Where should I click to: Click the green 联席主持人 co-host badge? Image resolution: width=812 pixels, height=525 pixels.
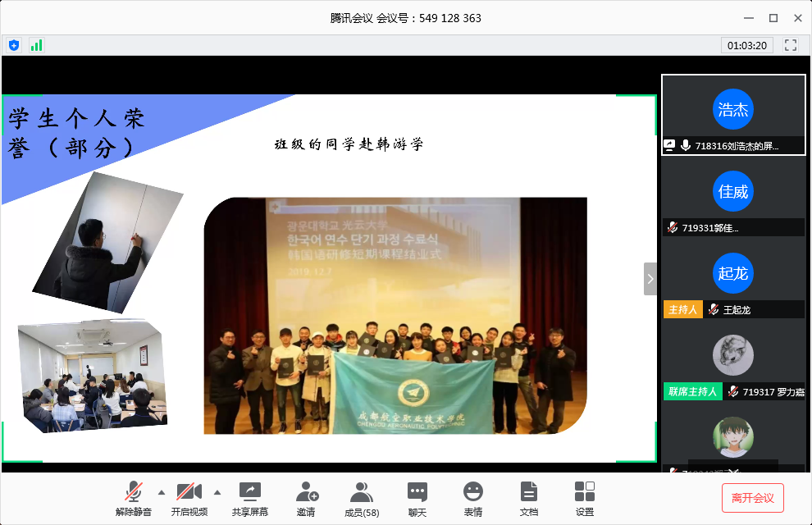(x=692, y=391)
